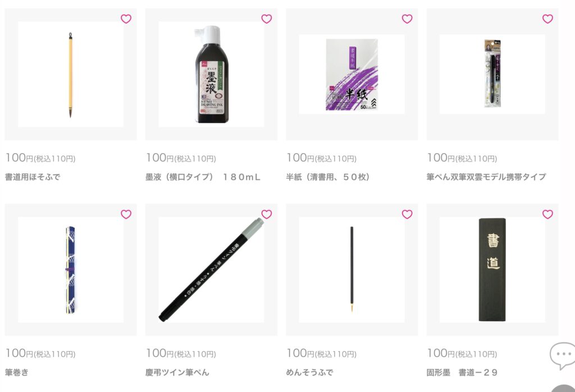Add 半紙 paper pack to favorites
575x392 pixels.
point(407,19)
